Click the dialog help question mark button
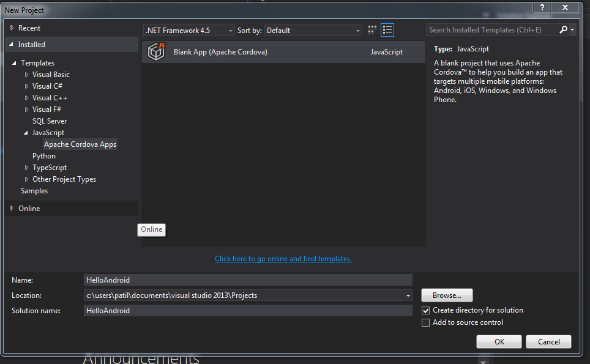 tap(542, 7)
